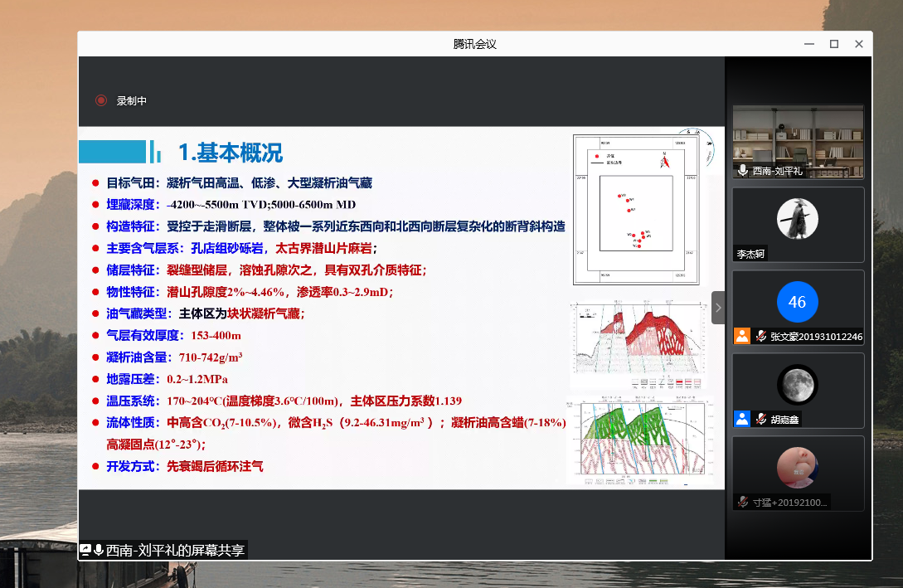
Task: Click the 凝析油含量 710-742g/m³ line
Action: point(174,357)
